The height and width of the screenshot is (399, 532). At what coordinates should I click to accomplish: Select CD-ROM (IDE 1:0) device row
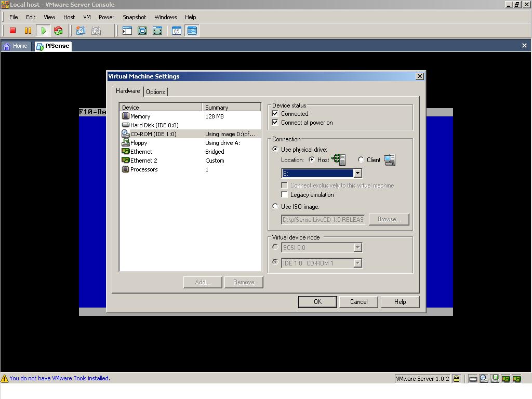click(190, 134)
